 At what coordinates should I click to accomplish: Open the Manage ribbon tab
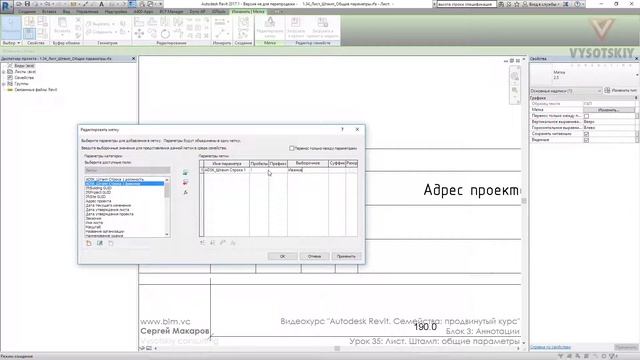(x=87, y=12)
